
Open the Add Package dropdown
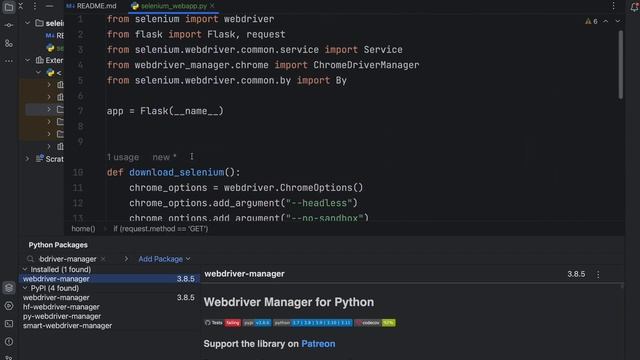(x=164, y=259)
